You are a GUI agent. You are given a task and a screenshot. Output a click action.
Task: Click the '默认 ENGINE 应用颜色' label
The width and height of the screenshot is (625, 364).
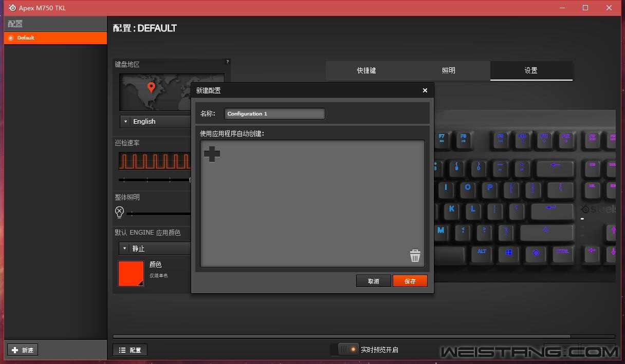click(148, 233)
